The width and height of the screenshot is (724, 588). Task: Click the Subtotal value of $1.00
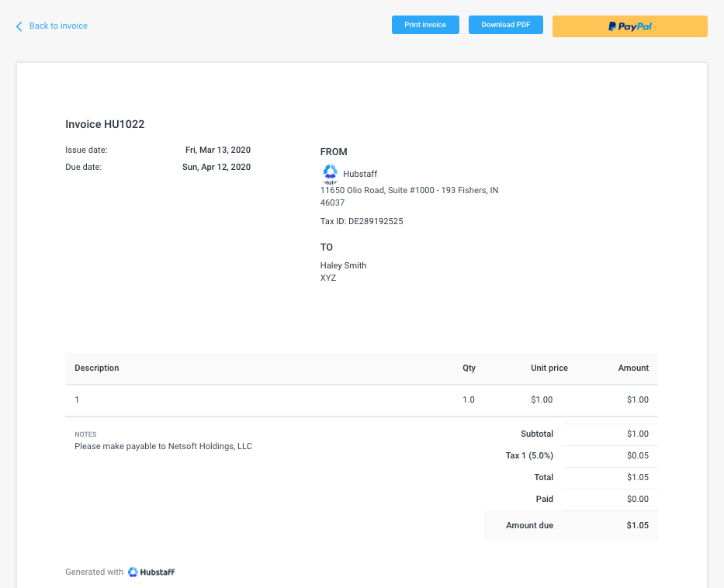coord(638,434)
